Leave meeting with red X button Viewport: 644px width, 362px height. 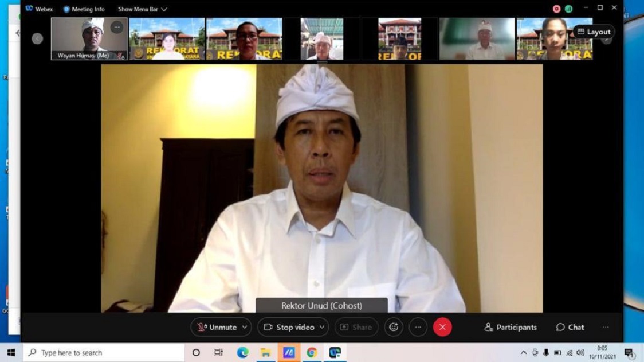point(442,328)
